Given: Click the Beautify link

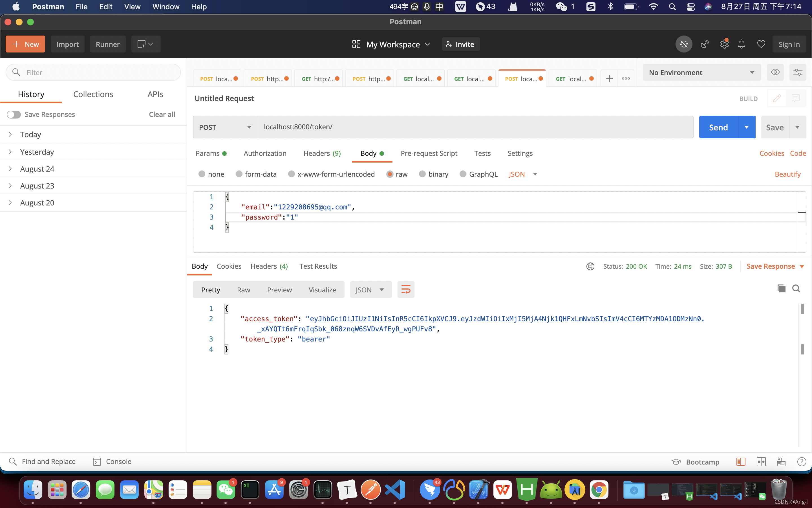Looking at the screenshot, I should pos(787,174).
